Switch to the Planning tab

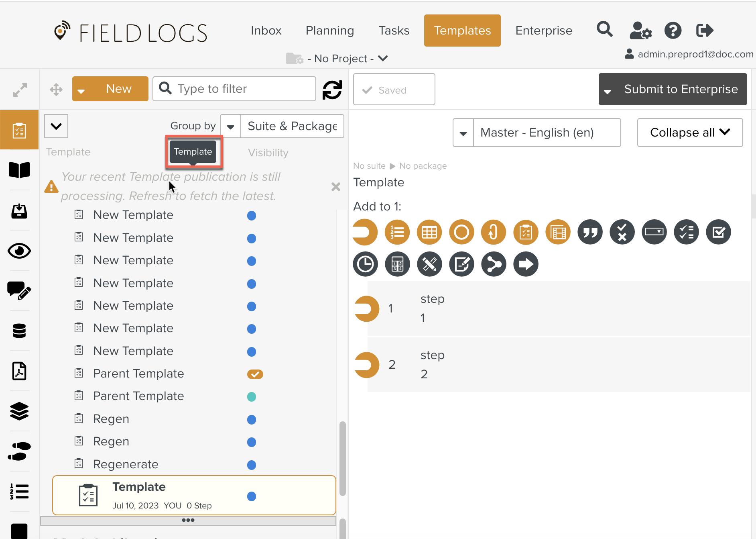click(329, 31)
